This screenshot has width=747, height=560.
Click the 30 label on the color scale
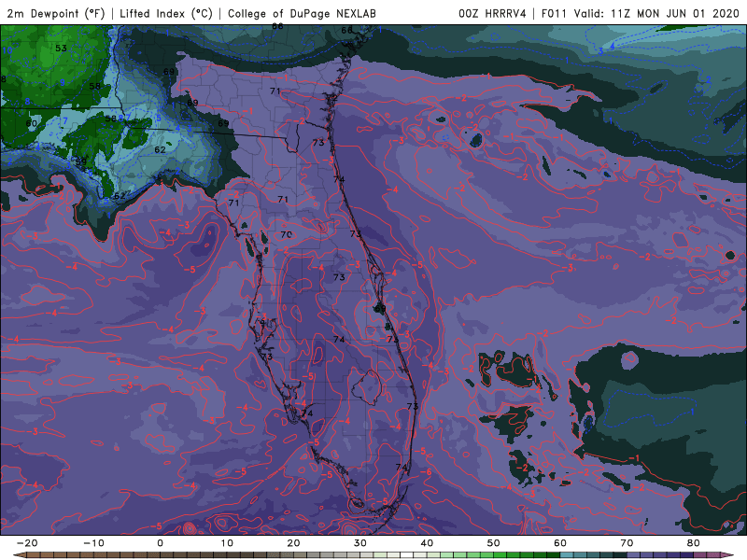(x=360, y=543)
